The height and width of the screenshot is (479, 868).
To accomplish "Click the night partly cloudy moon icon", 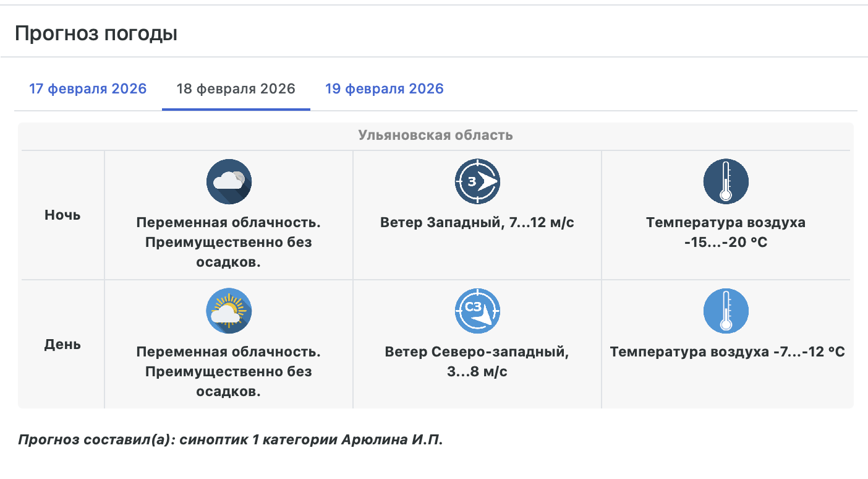I will pyautogui.click(x=229, y=181).
